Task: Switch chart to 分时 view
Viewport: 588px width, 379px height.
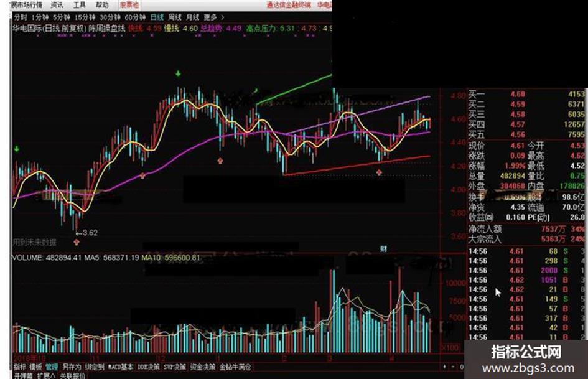Action: [x=21, y=17]
